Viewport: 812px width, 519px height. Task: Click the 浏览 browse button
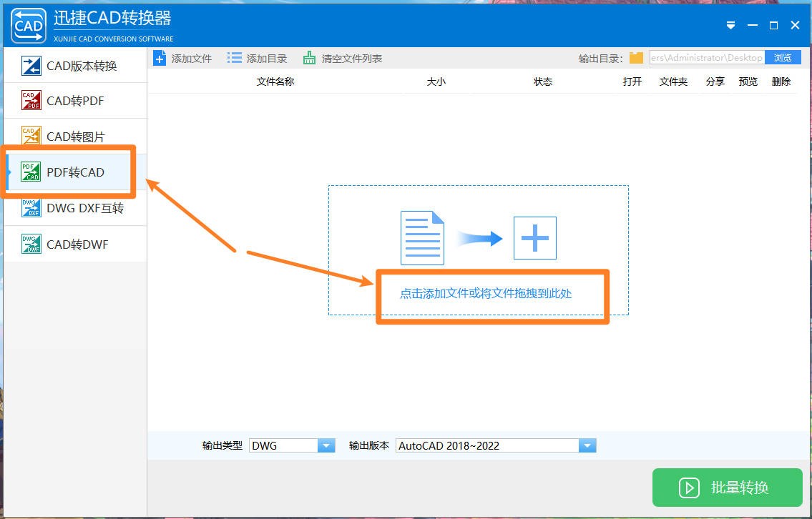[783, 57]
